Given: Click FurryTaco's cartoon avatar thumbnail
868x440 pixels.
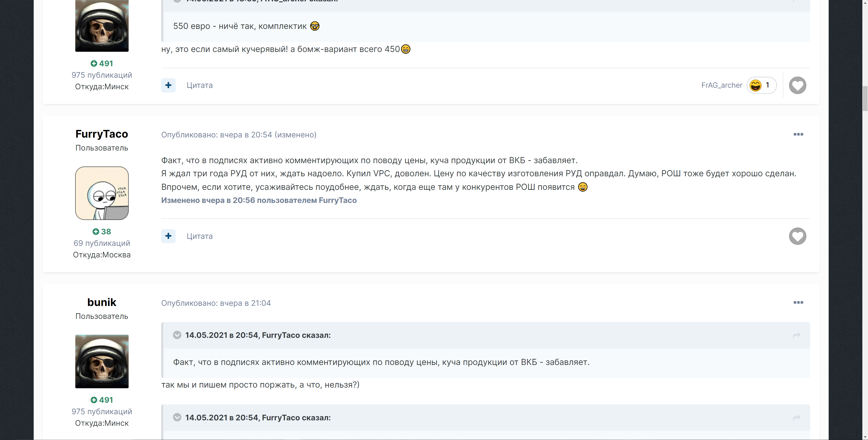Looking at the screenshot, I should pos(102,193).
